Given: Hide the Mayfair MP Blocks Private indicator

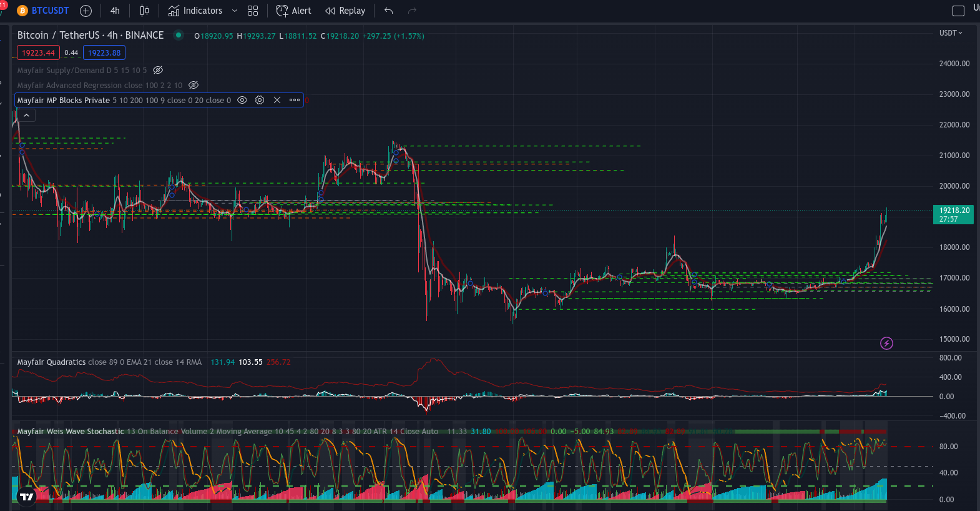Looking at the screenshot, I should coord(242,100).
